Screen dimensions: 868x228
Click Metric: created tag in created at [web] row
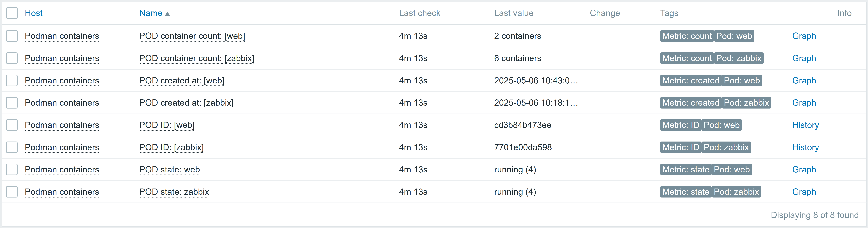(x=691, y=80)
